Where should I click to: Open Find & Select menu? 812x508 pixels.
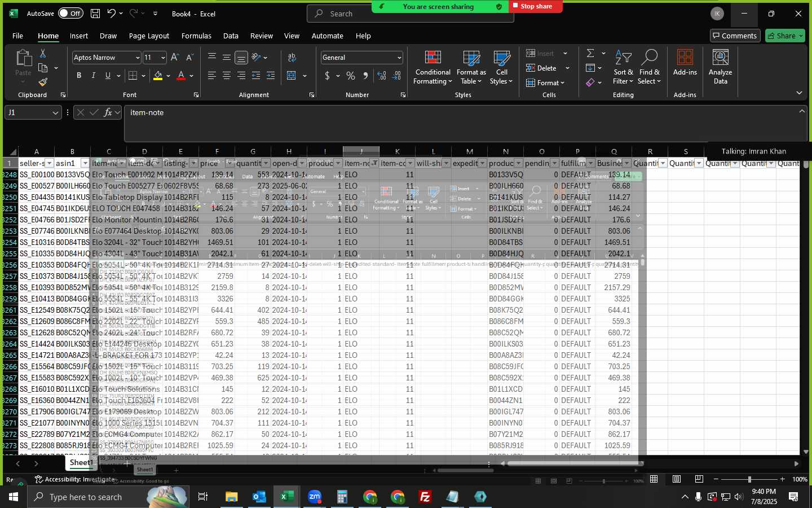(x=649, y=68)
